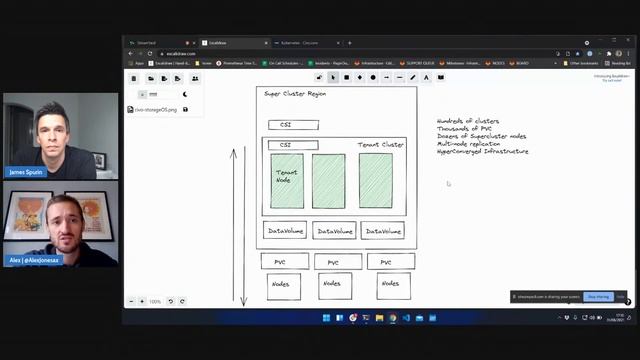Reload the excalidraw.com page

click(150, 53)
